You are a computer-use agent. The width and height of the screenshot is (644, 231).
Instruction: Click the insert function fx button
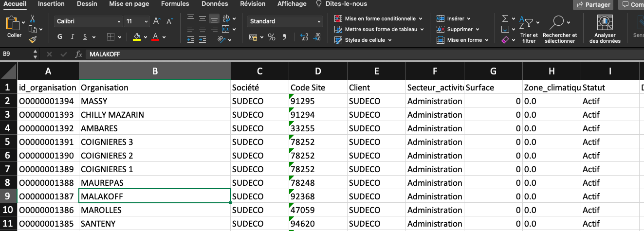(78, 54)
